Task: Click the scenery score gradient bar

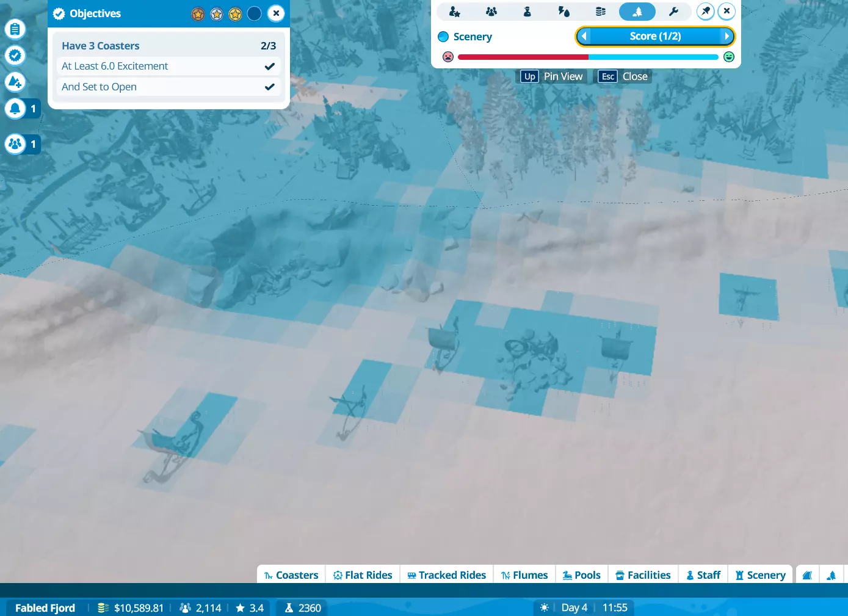Action: pyautogui.click(x=588, y=57)
